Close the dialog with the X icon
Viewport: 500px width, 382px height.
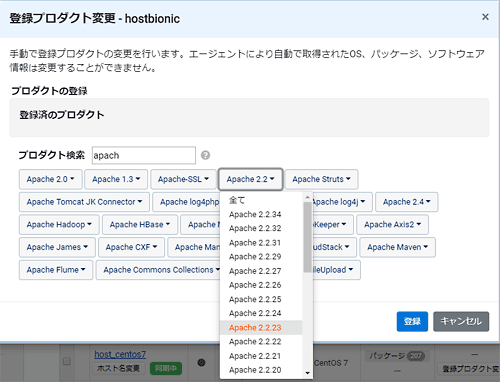click(x=485, y=17)
